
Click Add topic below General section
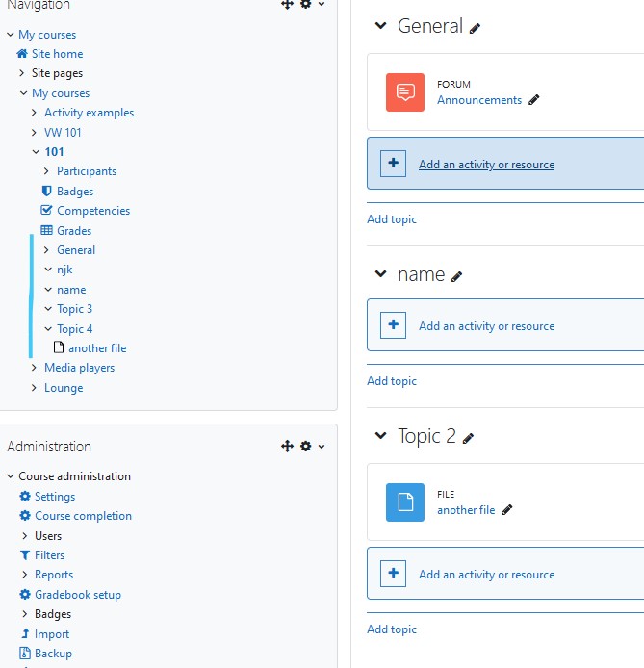pos(392,218)
